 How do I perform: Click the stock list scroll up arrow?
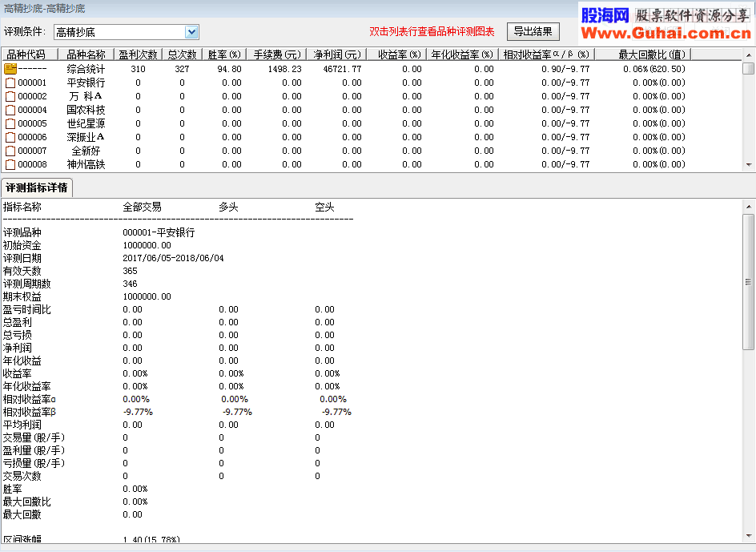749,55
